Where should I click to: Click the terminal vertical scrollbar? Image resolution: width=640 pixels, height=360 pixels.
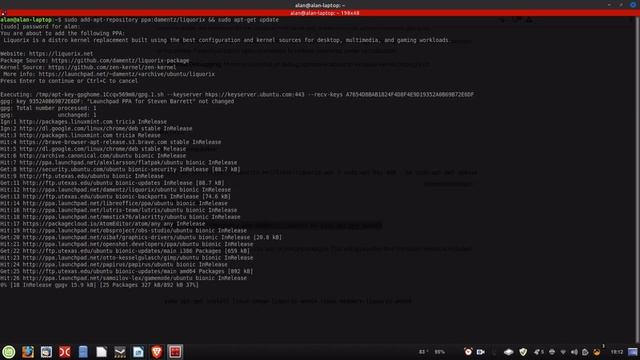coord(638,180)
